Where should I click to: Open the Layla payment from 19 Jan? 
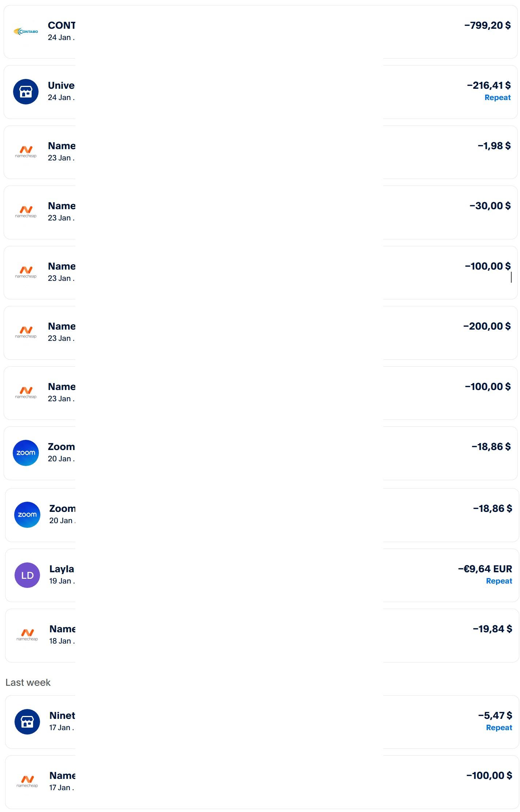(62, 569)
